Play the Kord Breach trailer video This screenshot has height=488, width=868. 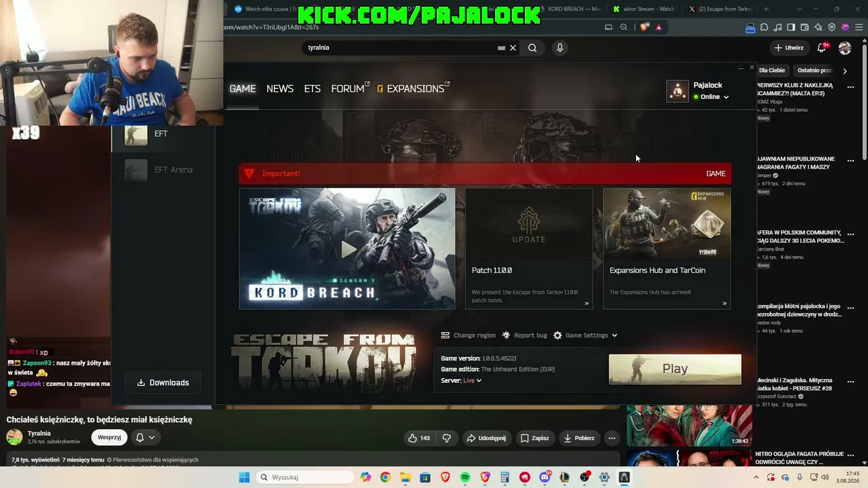point(347,249)
